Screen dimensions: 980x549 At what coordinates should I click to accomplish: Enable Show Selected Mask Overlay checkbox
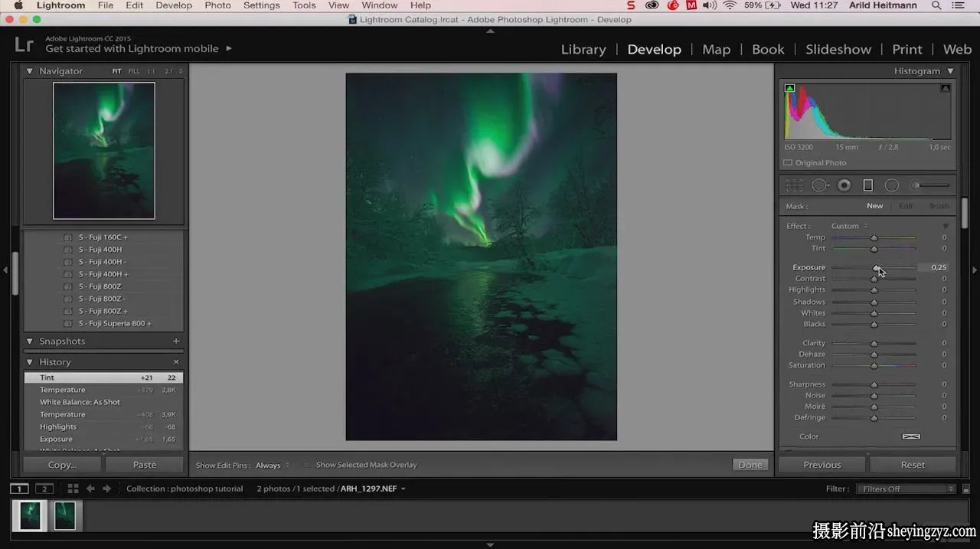click(x=307, y=465)
